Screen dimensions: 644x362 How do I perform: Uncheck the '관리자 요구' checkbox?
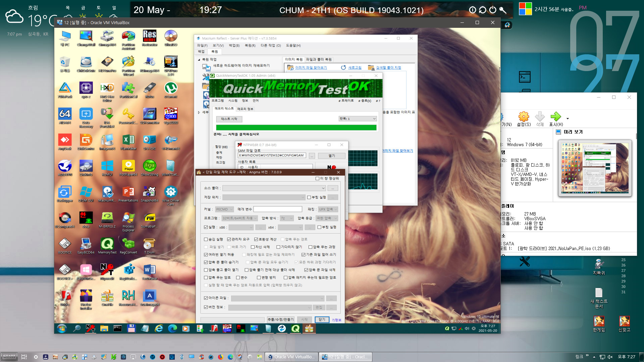pos(229,239)
